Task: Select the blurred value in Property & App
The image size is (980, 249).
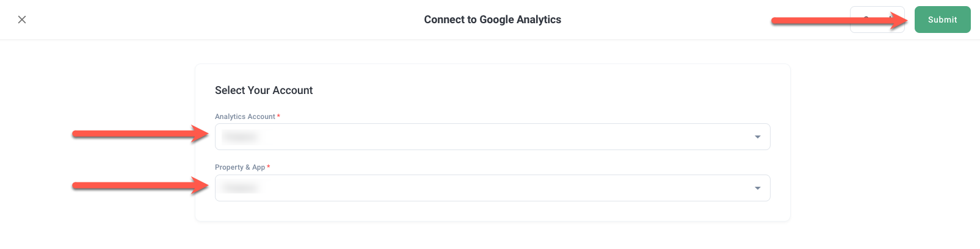Action: point(240,188)
